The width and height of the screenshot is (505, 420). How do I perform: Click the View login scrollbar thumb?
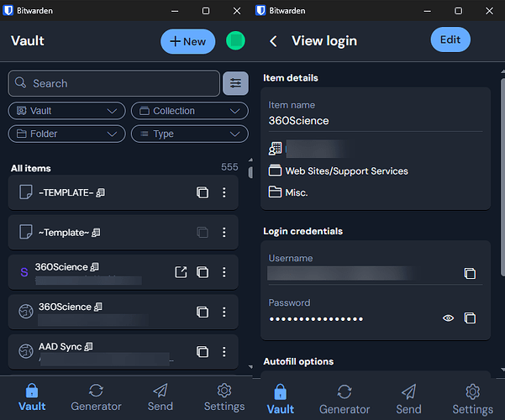[x=502, y=177]
